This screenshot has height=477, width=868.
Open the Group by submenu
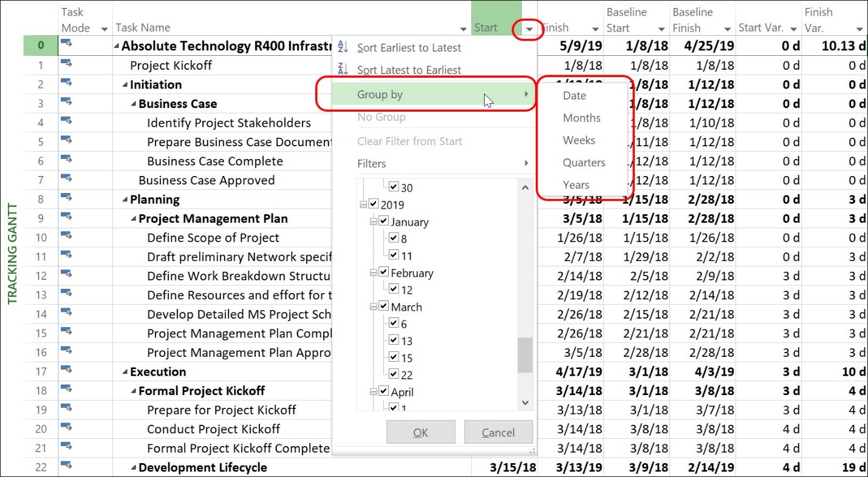coord(434,95)
